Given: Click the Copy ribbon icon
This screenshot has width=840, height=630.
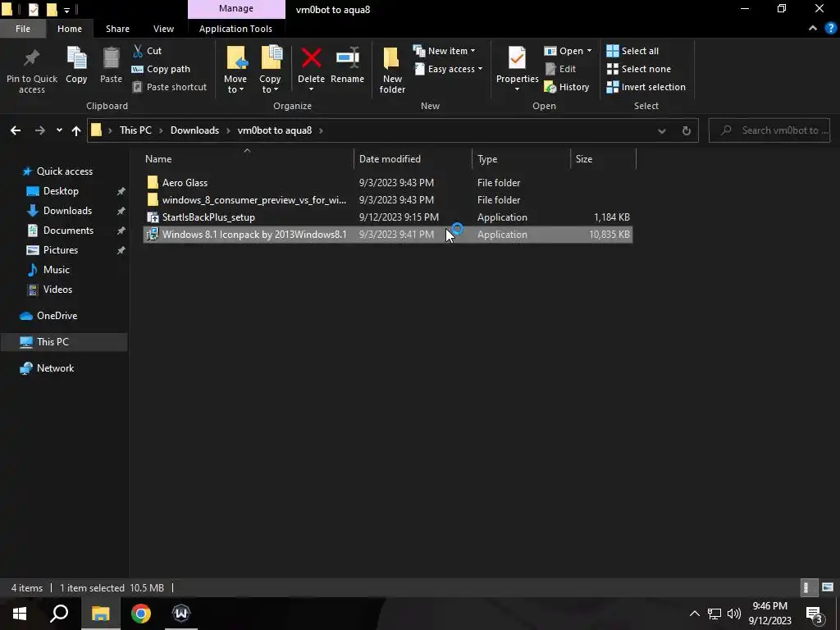Looking at the screenshot, I should click(x=76, y=66).
